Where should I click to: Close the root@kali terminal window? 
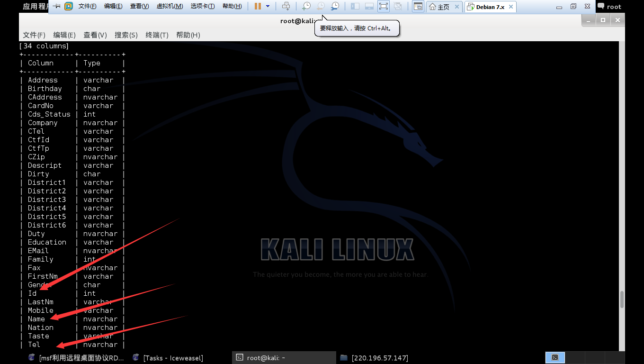tap(617, 20)
